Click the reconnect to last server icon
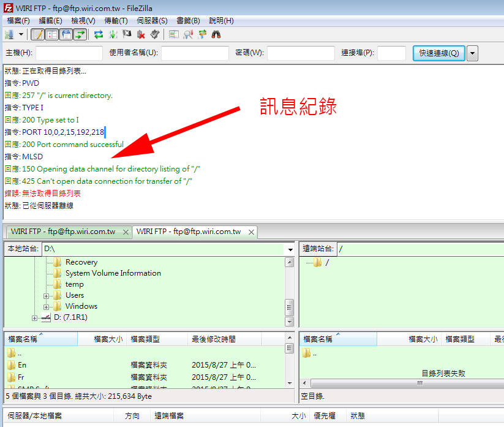The width and height of the screenshot is (504, 427). [x=155, y=34]
